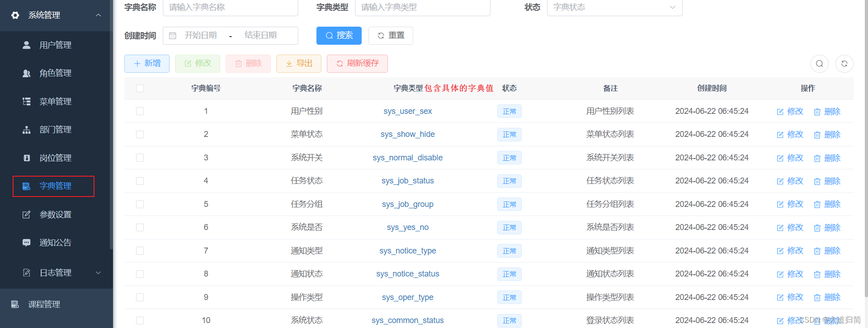Check the row checkbox for 系统开关

click(140, 158)
